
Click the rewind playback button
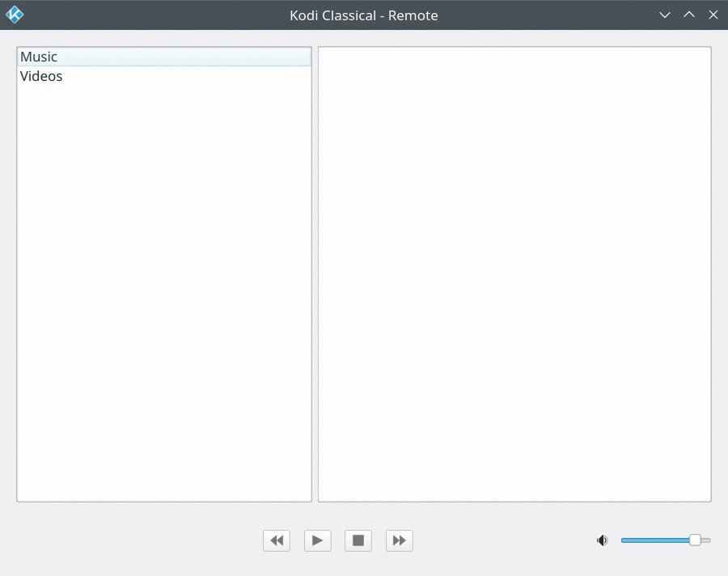coord(277,540)
